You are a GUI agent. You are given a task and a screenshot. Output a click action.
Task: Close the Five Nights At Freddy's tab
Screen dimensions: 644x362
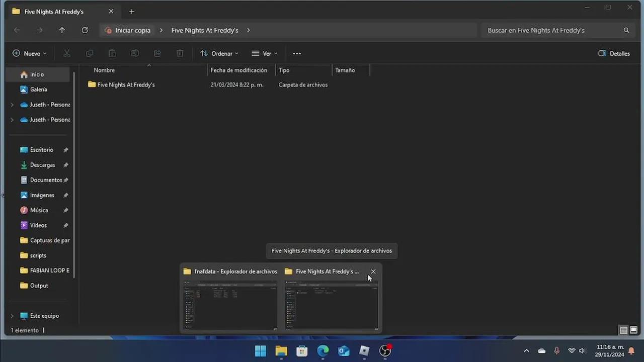[111, 12]
